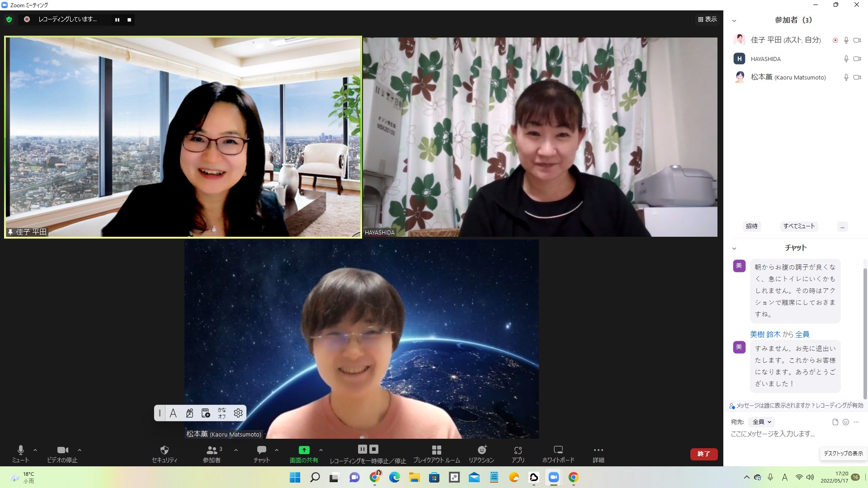Open アプリ apps panel
The height and width of the screenshot is (488, 868).
[518, 454]
